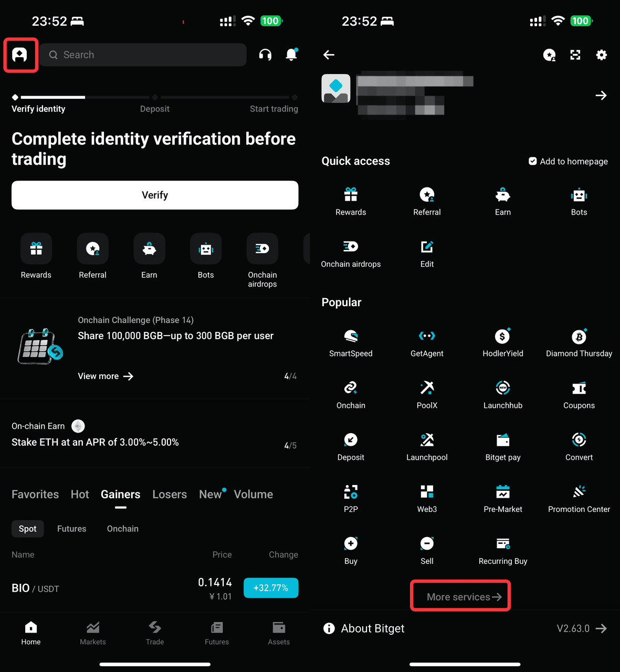620x672 pixels.
Task: Switch to Hot tab
Action: pyautogui.click(x=80, y=494)
